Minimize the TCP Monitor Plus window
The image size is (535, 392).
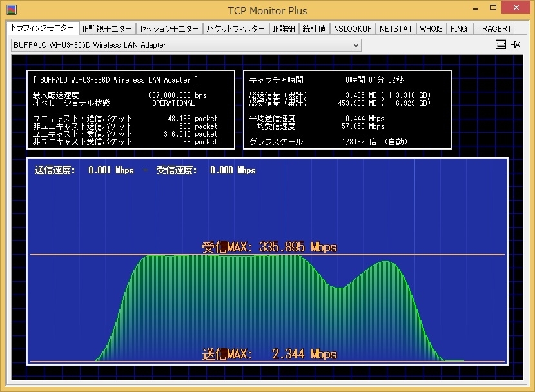click(x=476, y=8)
